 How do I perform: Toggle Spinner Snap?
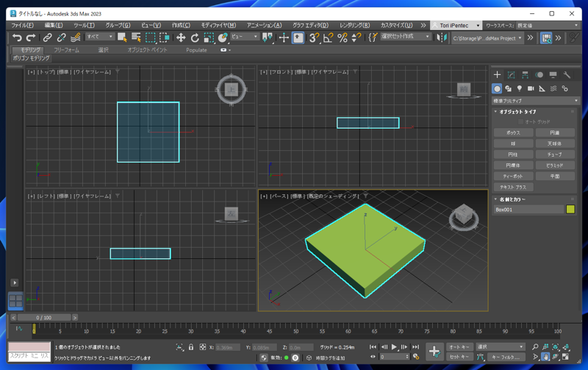356,38
